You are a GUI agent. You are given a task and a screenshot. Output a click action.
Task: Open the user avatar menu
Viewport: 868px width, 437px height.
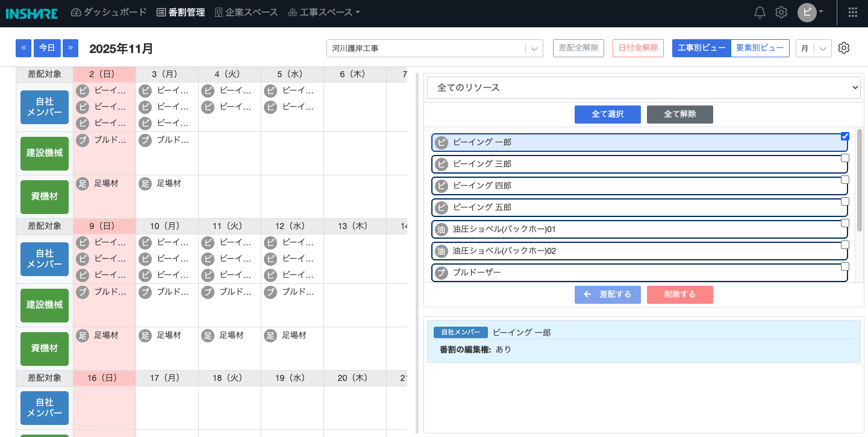coord(810,12)
